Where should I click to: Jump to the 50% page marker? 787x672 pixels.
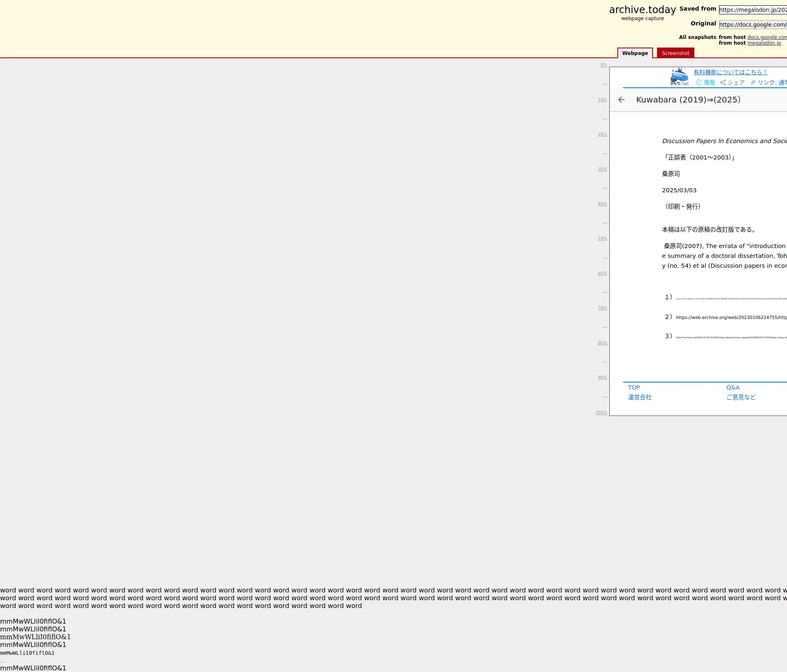coord(602,239)
